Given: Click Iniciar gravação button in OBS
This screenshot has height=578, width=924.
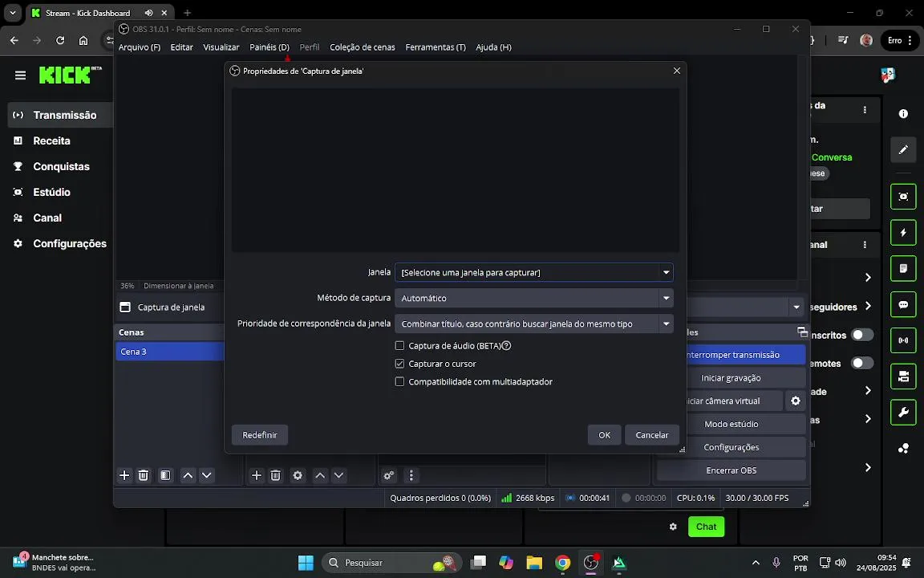Looking at the screenshot, I should (x=731, y=378).
